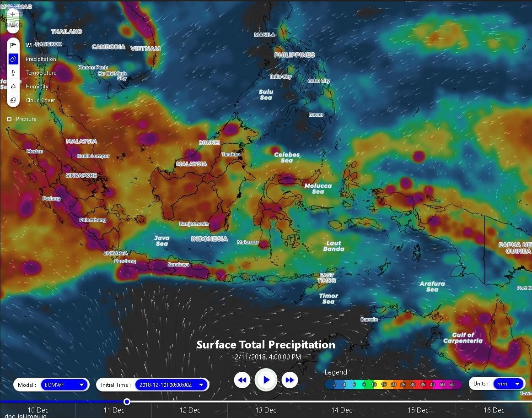The height and width of the screenshot is (418, 532).
Task: Select the Wind layer icon
Action: pyautogui.click(x=13, y=44)
